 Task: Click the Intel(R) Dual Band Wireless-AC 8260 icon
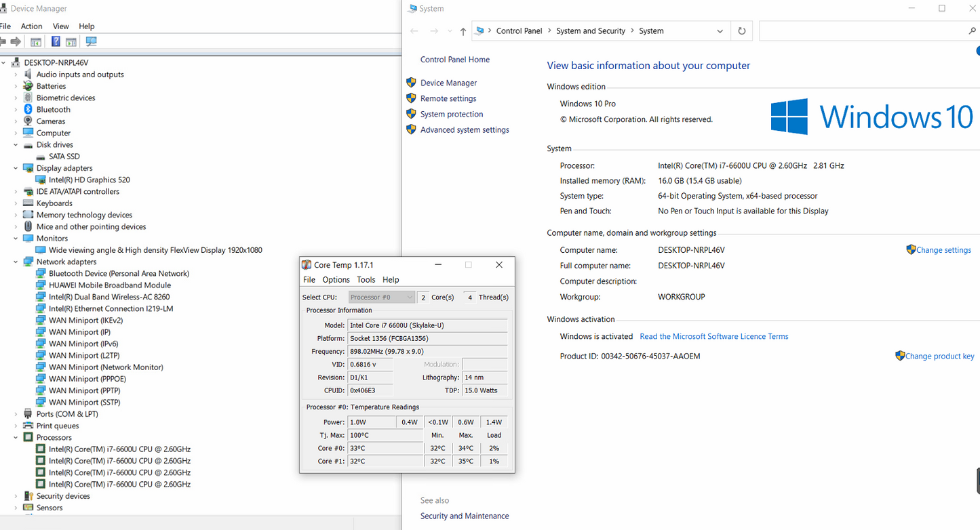click(x=41, y=297)
